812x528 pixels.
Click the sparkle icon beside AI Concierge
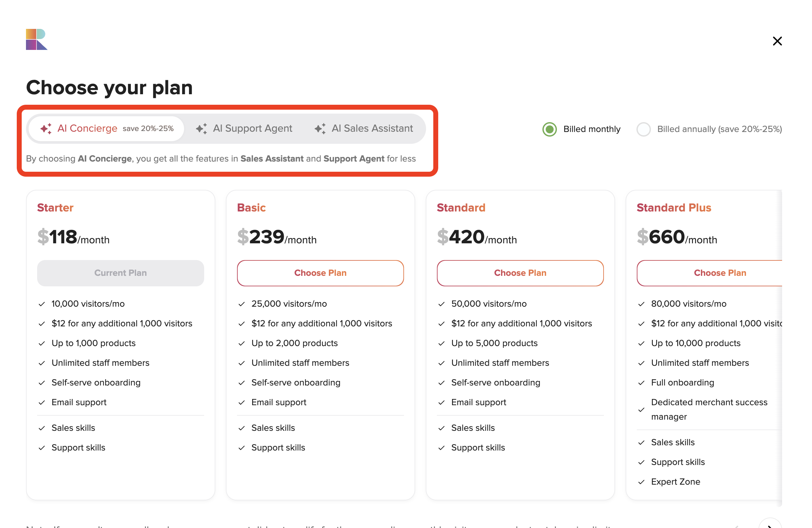pyautogui.click(x=46, y=128)
